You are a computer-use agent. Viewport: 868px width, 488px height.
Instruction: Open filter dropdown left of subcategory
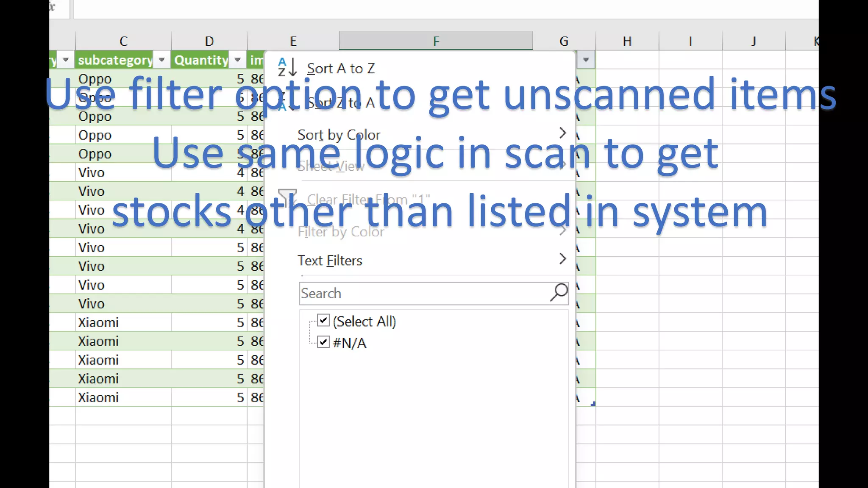click(x=65, y=60)
